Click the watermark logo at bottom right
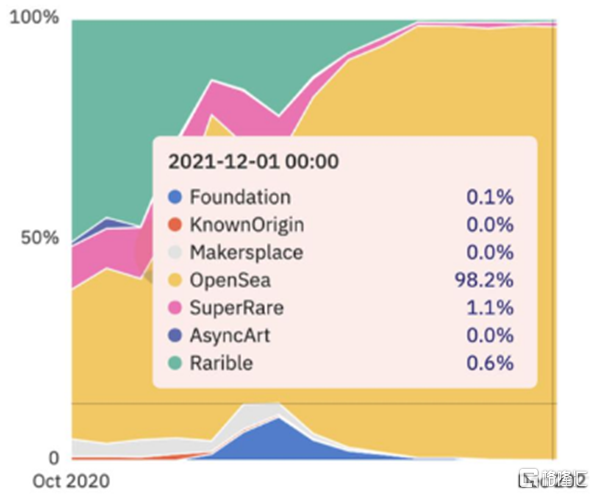This screenshot has width=594, height=495. pyautogui.click(x=553, y=478)
